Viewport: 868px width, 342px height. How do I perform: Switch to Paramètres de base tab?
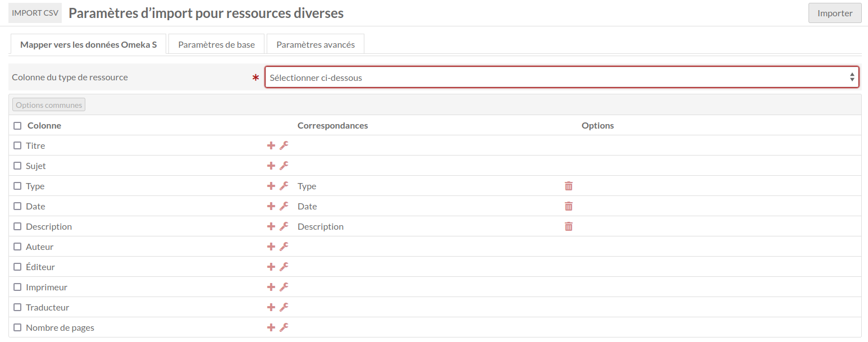pos(216,44)
